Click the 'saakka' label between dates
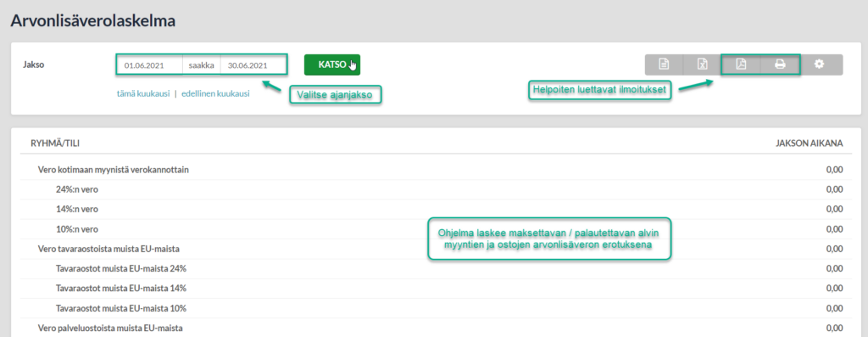Viewport: 868px width, 337px height. 202,65
